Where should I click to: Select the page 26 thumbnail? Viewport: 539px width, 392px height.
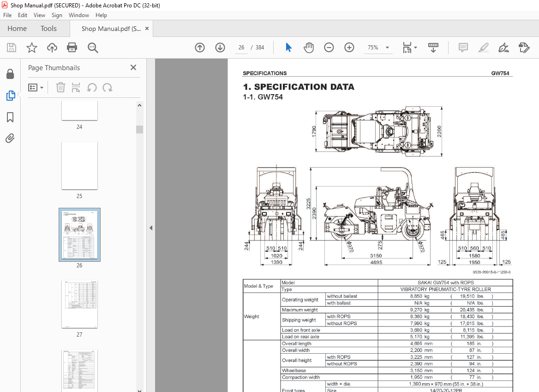point(79,235)
